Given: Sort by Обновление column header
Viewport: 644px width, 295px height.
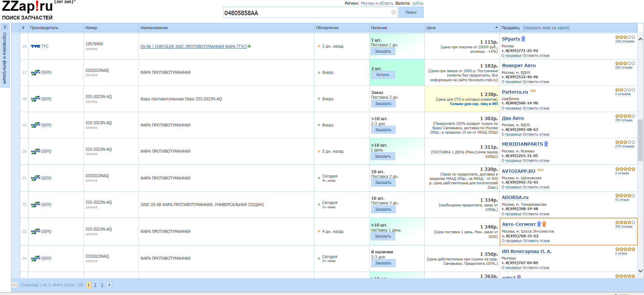Looking at the screenshot, I should pos(341,28).
